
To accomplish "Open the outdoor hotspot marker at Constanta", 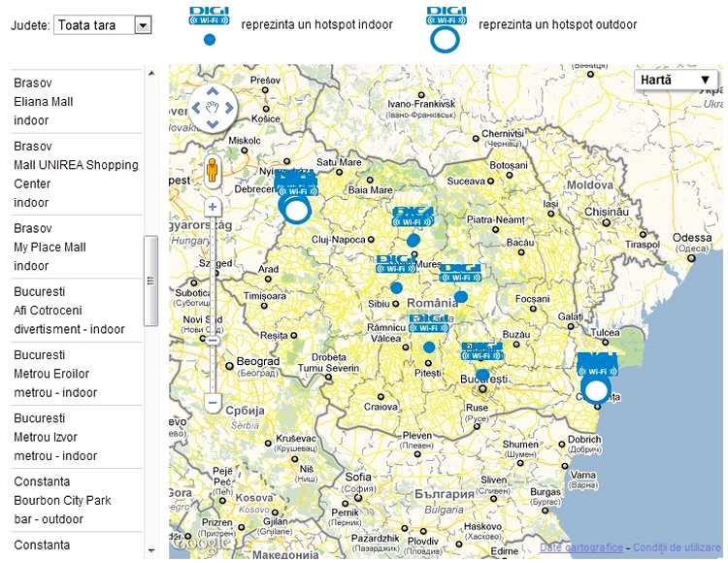I will [596, 390].
